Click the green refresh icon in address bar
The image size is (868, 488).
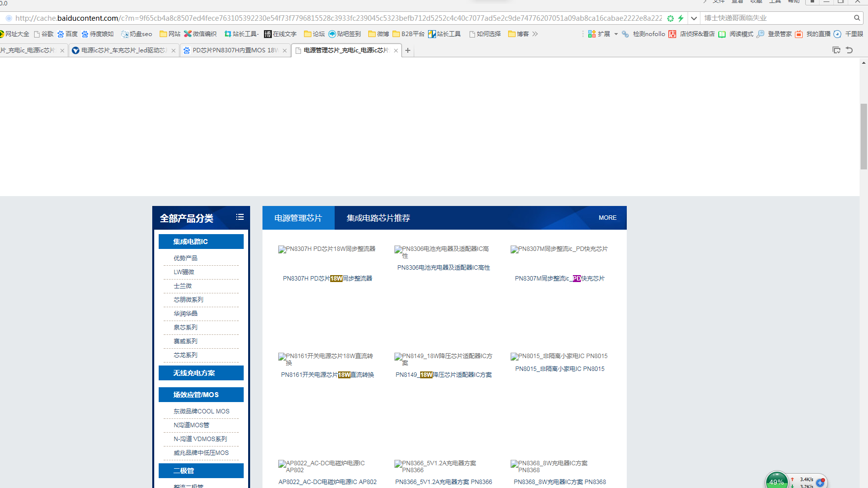[x=670, y=18]
